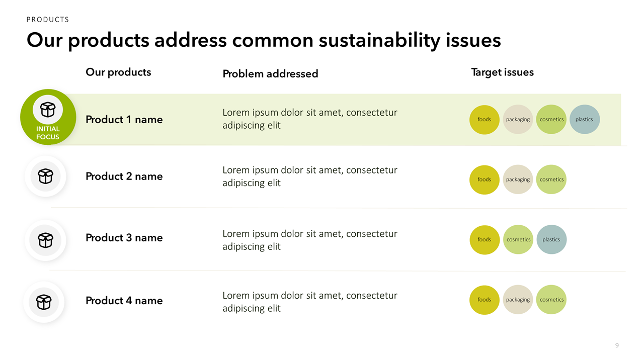Click the Product 3 box icon
This screenshot has height=362, width=644.
46,240
